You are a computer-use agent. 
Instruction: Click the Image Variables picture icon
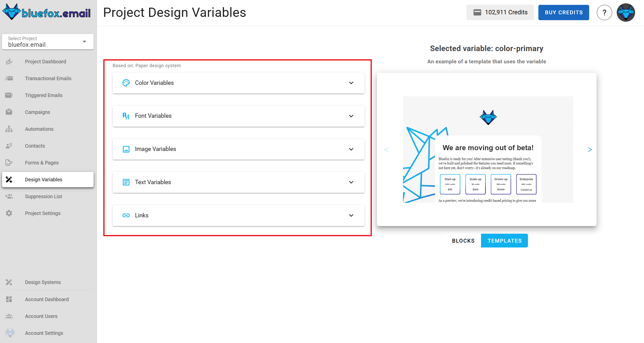click(126, 149)
